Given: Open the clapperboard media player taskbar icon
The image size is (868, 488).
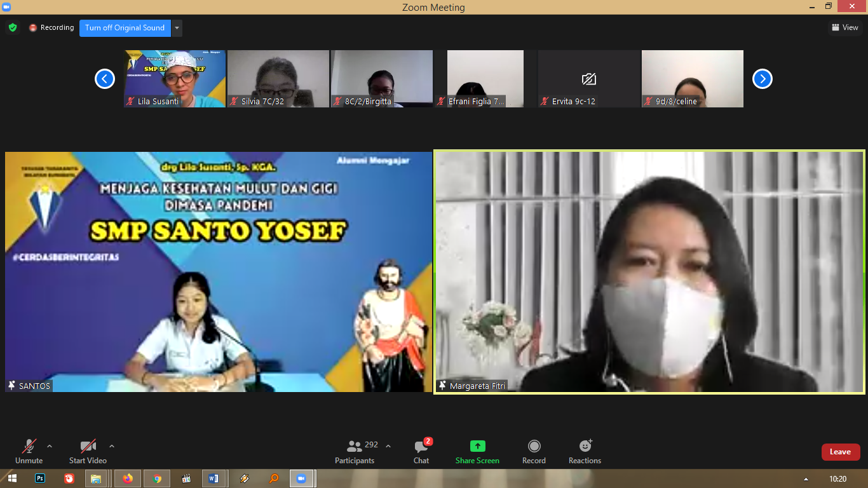Looking at the screenshot, I should point(186,478).
